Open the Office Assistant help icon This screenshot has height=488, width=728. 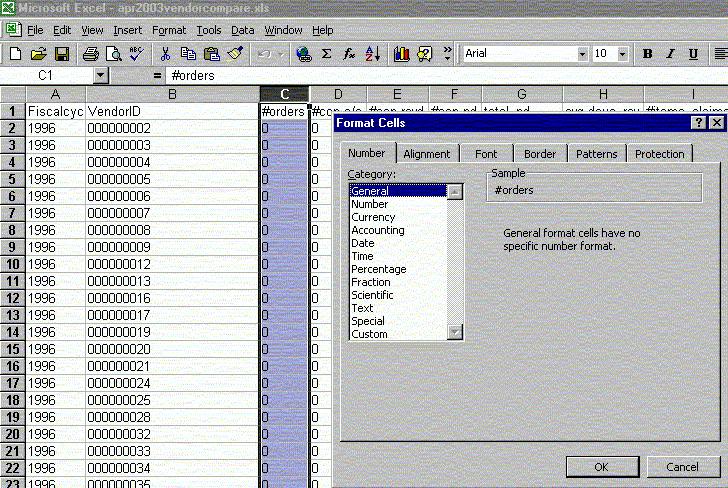tap(425, 54)
